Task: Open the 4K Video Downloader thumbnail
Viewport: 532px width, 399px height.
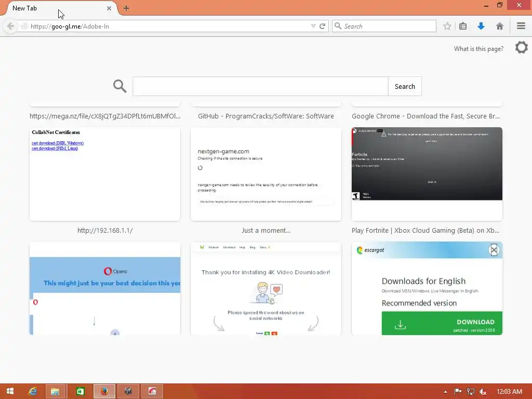Action: coord(266,288)
